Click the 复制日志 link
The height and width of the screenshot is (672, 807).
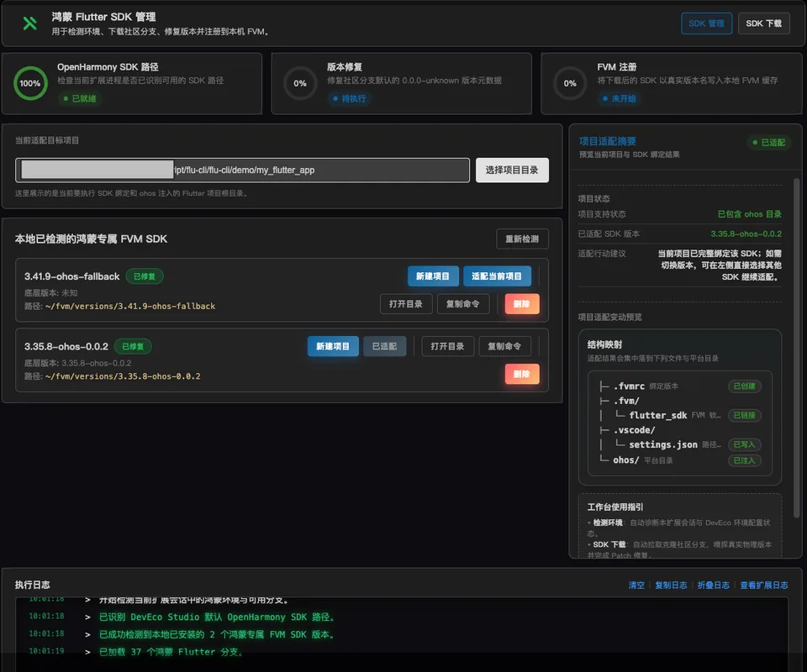click(671, 585)
